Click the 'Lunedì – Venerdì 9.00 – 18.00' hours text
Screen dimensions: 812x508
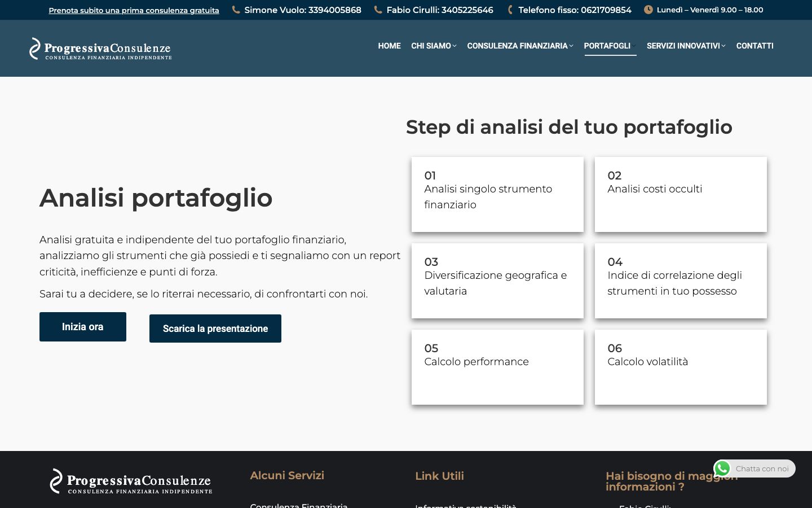tap(710, 10)
